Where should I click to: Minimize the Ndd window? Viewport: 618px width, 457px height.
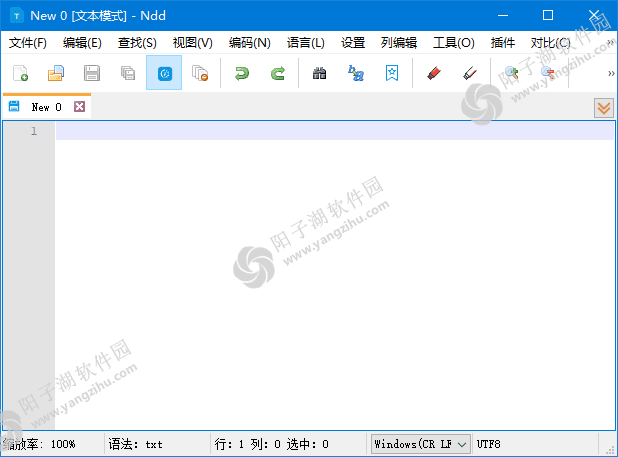(x=503, y=15)
